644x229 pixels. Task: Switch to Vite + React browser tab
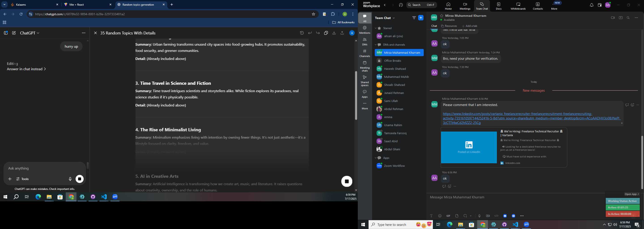tap(87, 5)
